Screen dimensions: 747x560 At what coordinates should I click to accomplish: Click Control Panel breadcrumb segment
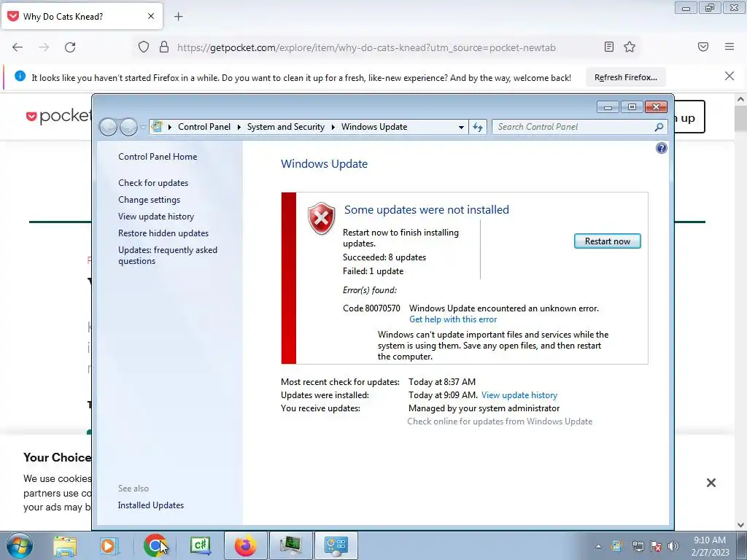coord(204,127)
